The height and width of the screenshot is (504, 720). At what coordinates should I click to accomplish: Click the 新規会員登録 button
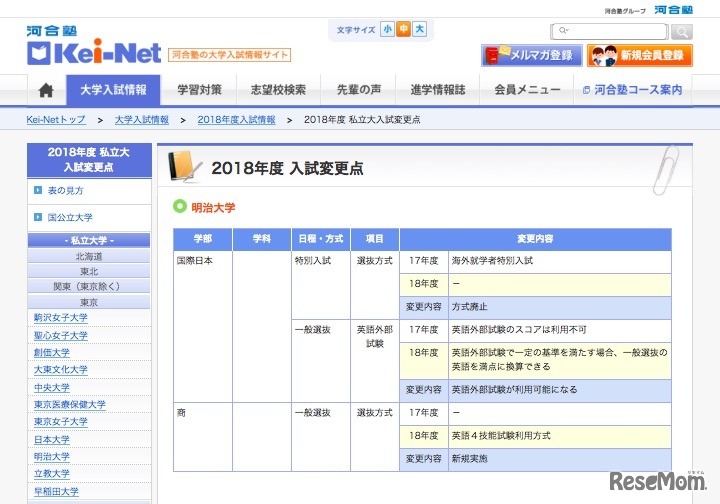(x=640, y=56)
